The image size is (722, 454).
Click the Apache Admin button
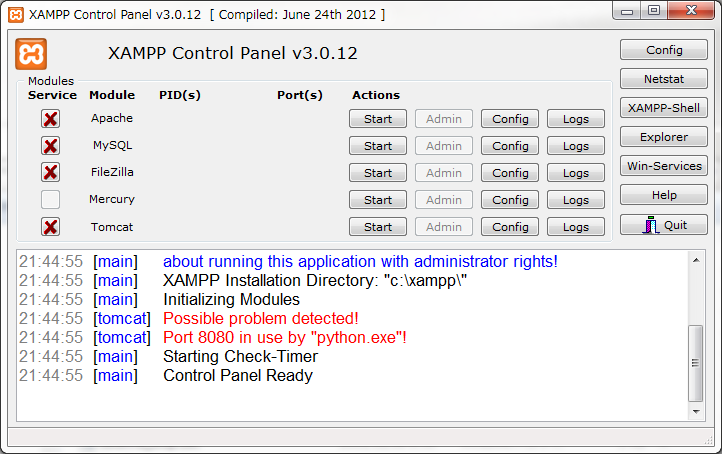[444, 119]
